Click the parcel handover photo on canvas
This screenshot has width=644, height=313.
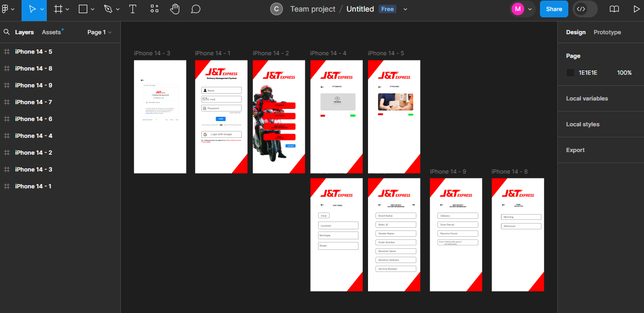[395, 102]
